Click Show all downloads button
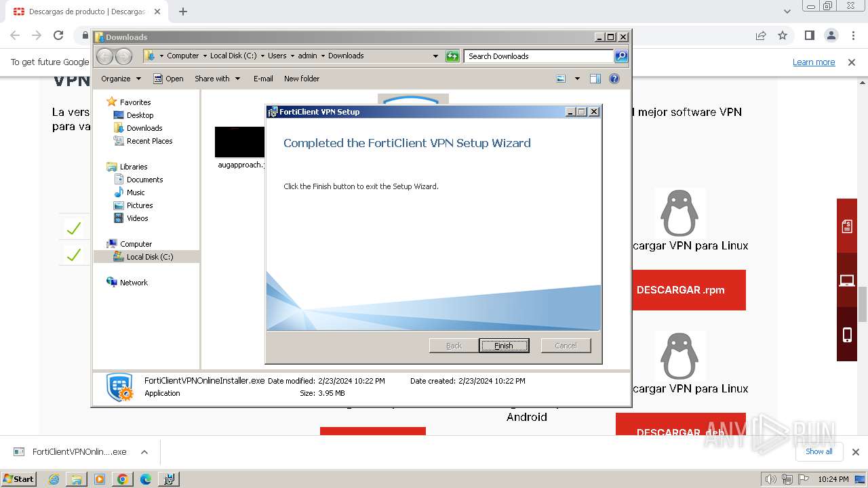 pyautogui.click(x=819, y=451)
